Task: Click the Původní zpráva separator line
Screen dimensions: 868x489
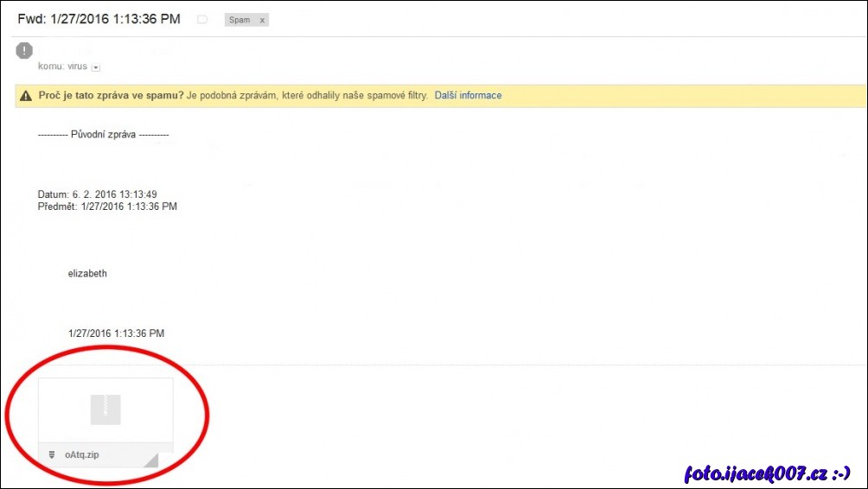Action: click(x=104, y=135)
